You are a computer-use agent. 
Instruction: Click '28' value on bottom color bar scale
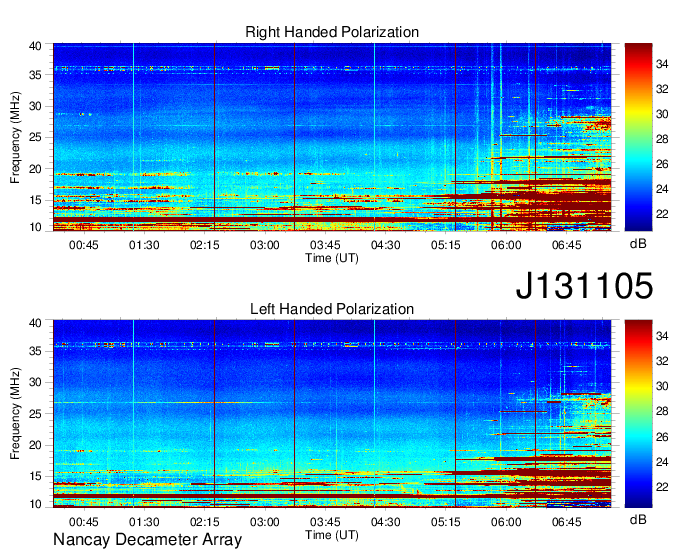[x=662, y=411]
